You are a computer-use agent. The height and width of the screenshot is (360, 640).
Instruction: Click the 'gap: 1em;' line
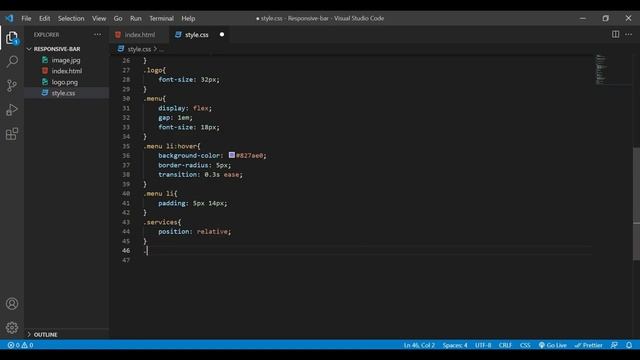tap(176, 118)
